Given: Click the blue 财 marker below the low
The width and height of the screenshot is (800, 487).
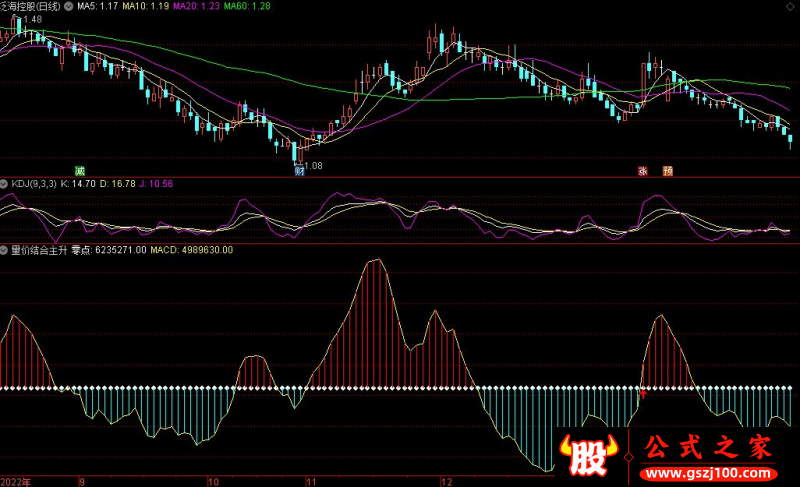Looking at the screenshot, I should tap(298, 170).
